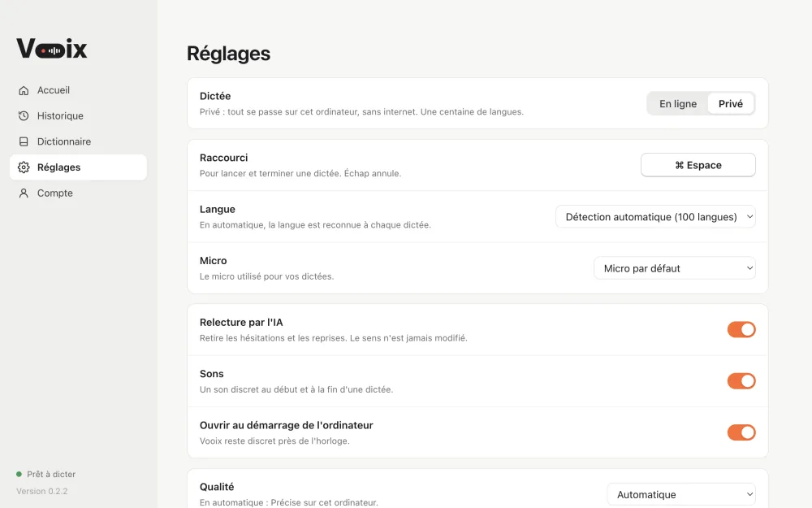The width and height of the screenshot is (812, 508).
Task: Open the Accueil page
Action: tap(78, 90)
